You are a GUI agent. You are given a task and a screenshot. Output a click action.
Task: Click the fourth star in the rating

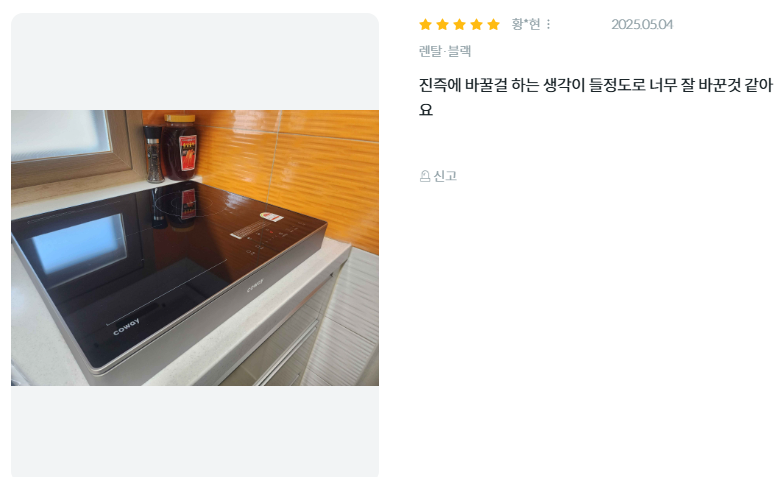(x=477, y=24)
